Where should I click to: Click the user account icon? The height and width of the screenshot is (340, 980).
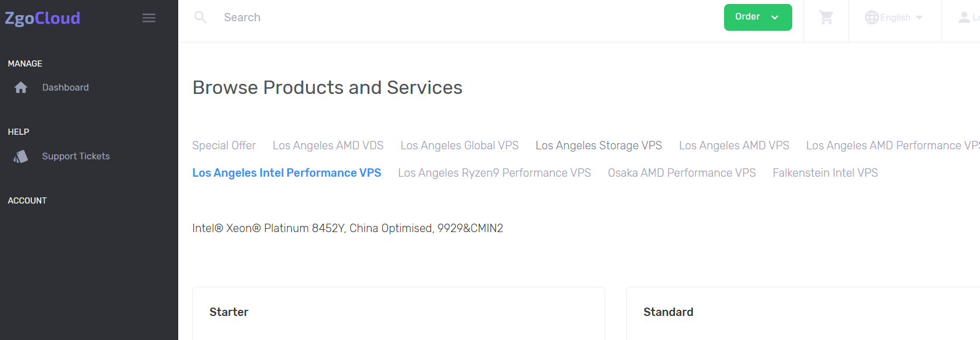click(964, 17)
